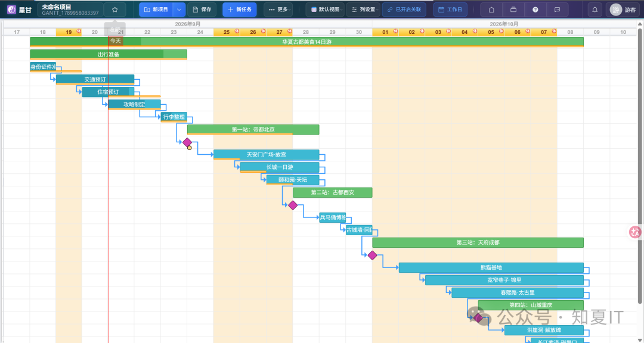Click the print/tray icon beside home
644x343 pixels.
(513, 10)
